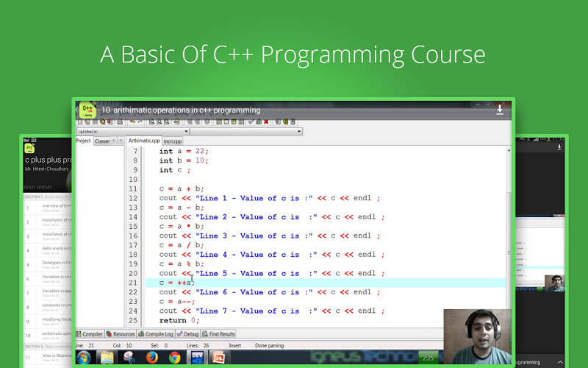This screenshot has height=368, width=588.
Task: Click the green arrow toolbar icon
Action: coord(285,121)
